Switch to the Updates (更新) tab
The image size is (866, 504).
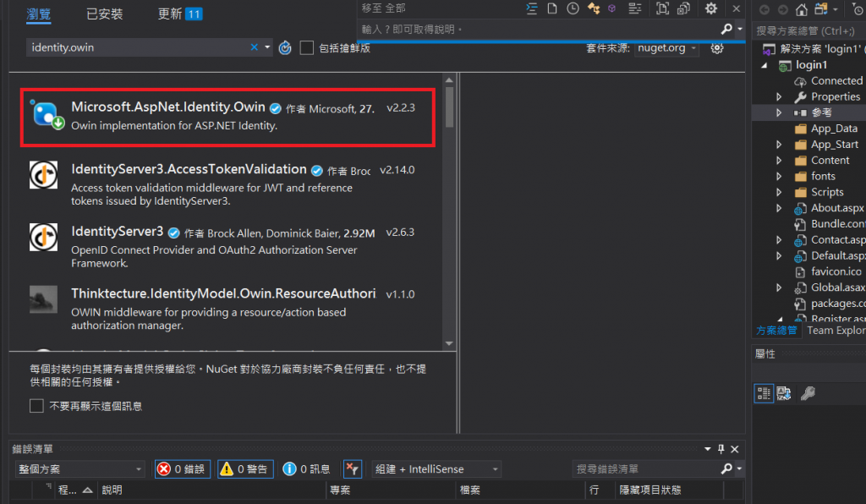click(x=180, y=14)
